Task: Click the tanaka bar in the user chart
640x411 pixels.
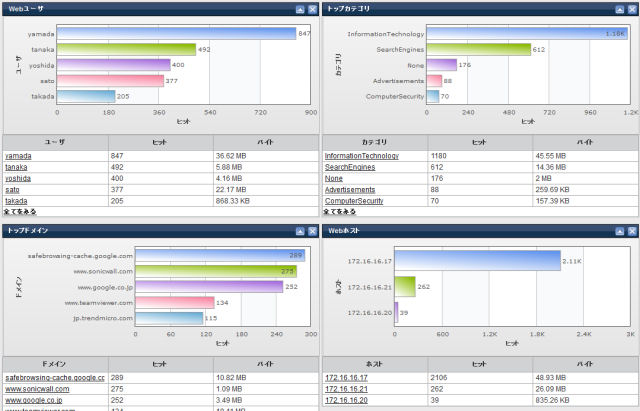Action: 127,49
